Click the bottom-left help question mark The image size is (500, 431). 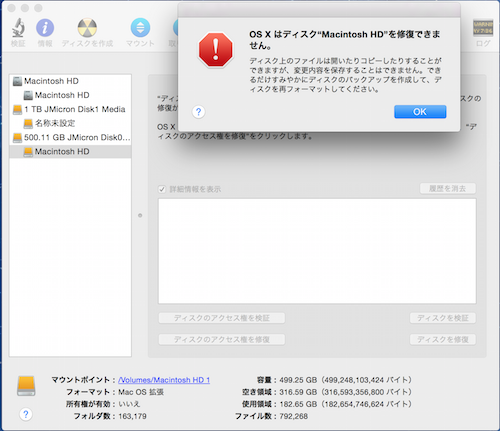point(26,414)
